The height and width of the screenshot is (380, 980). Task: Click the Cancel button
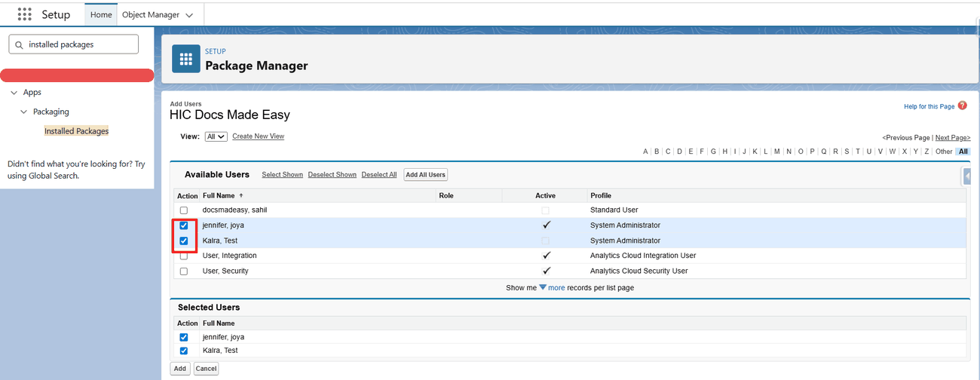(x=206, y=369)
